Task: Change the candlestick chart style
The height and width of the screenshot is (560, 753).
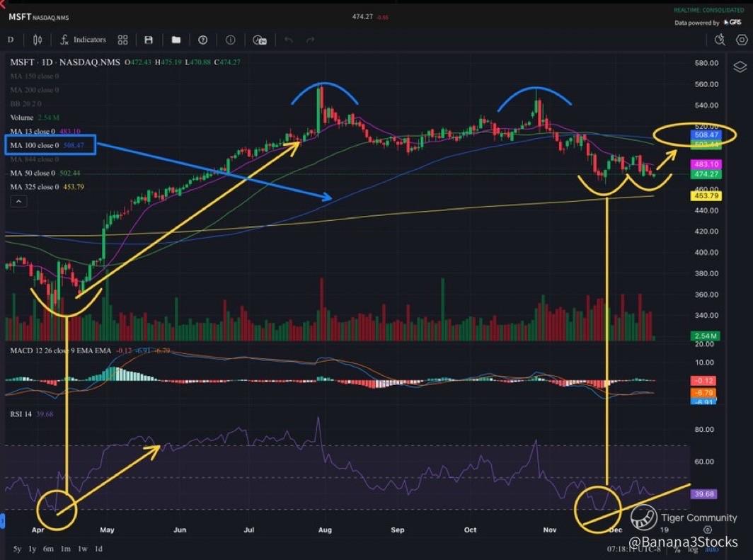Action: [38, 40]
